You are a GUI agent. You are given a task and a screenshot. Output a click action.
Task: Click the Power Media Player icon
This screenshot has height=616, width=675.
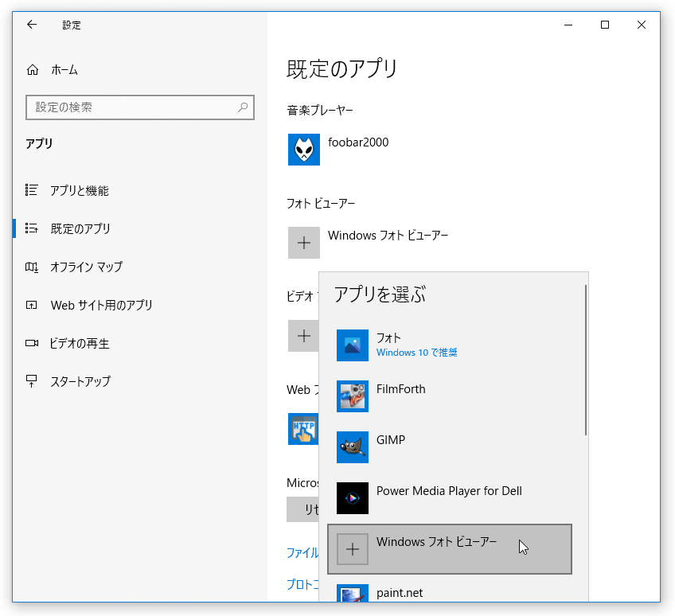[x=353, y=498]
